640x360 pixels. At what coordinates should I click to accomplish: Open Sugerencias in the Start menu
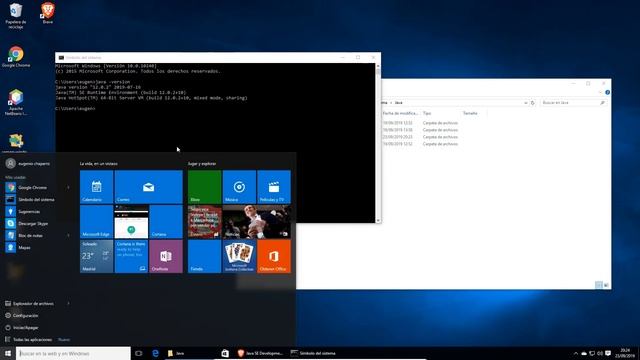point(29,211)
